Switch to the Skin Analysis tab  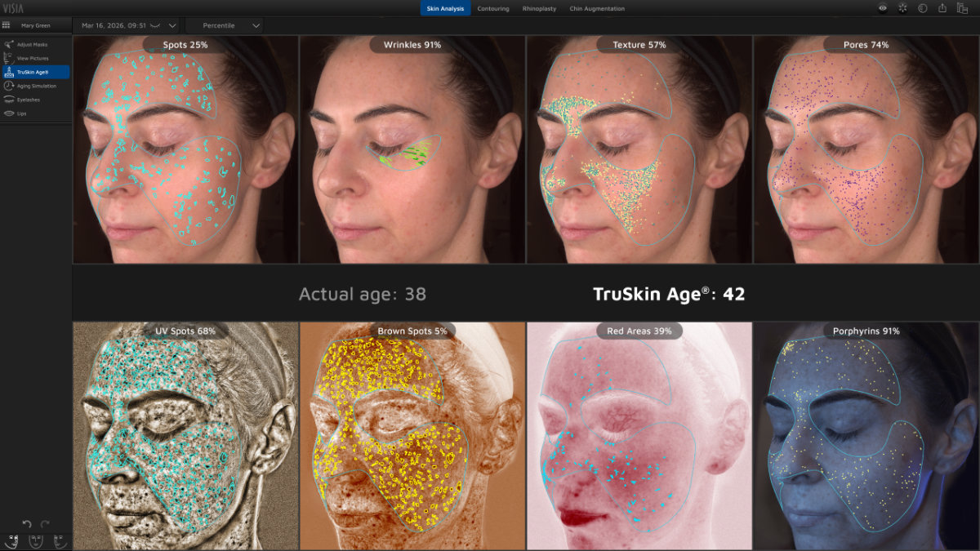[x=445, y=8]
